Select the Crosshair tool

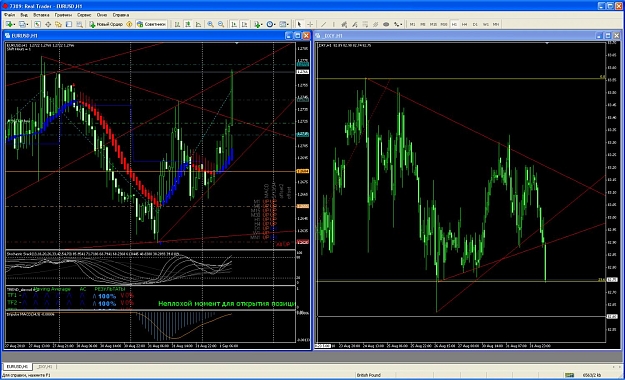pos(310,24)
